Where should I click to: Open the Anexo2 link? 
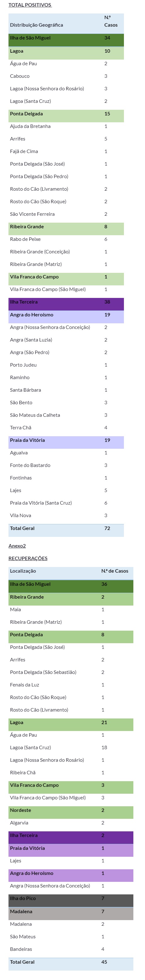point(17,546)
